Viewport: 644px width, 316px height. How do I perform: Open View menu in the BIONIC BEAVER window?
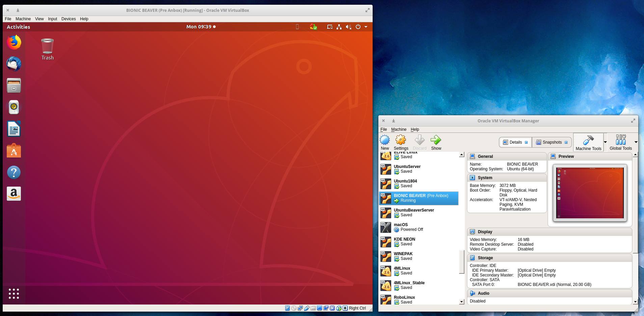[39, 19]
